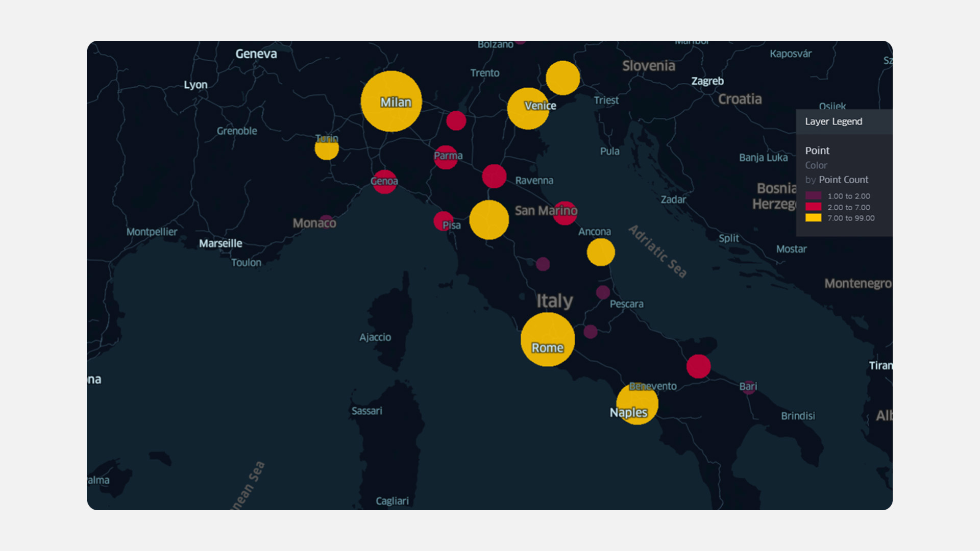
Task: Click the Rome cluster marker
Action: click(x=547, y=339)
